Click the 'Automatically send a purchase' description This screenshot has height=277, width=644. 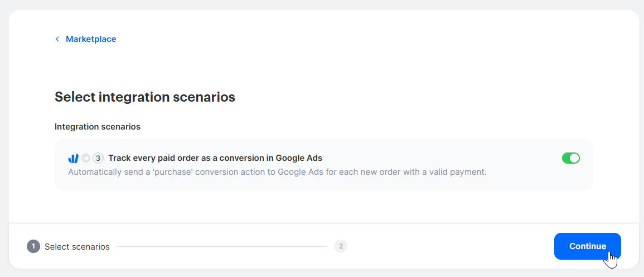[277, 172]
